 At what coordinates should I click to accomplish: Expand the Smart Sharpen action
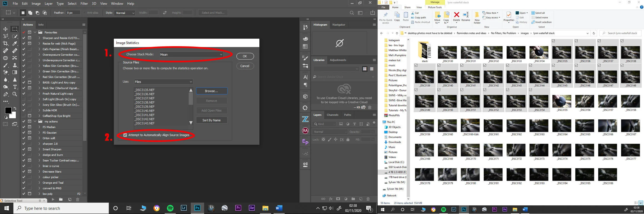point(39,149)
